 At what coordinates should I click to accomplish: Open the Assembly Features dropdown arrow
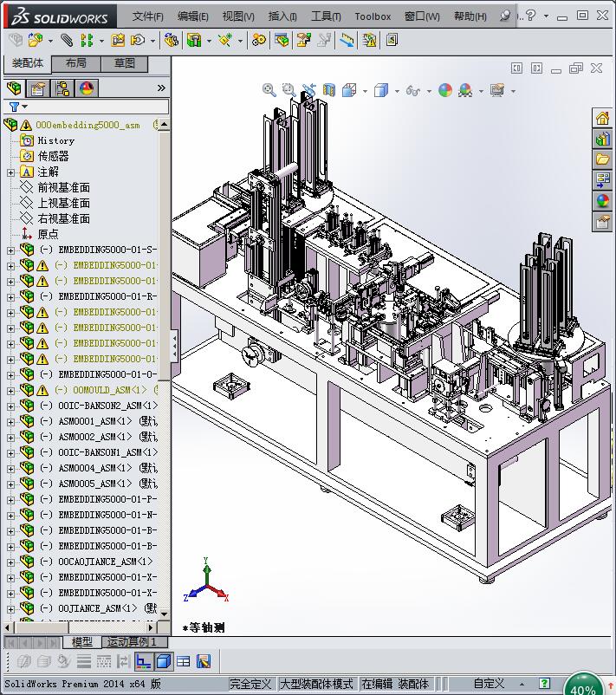[x=209, y=42]
